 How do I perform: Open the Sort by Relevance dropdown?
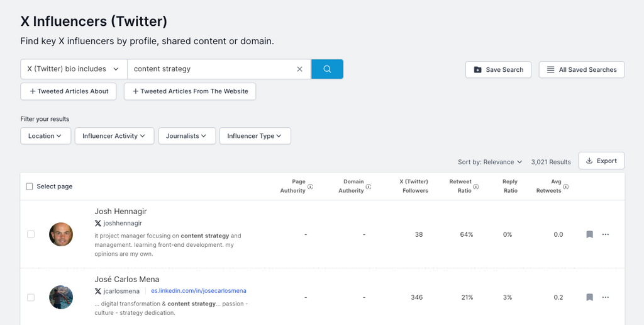(490, 162)
